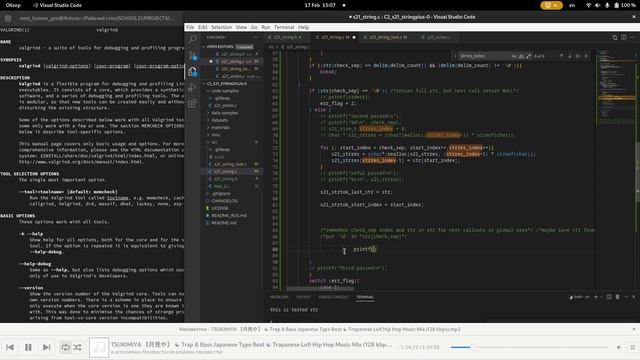This screenshot has width=640, height=360.
Task: Open the editor more actions ellipsis at top right
Action: (x=632, y=37)
